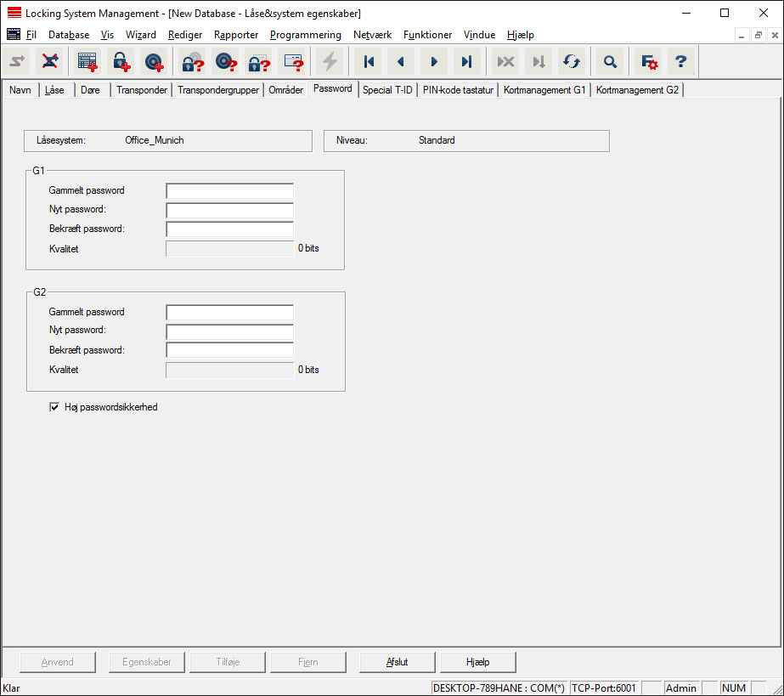Screen dimensions: 784x696
Task: Switch to the Transpondergrupper tab
Action: 217,89
